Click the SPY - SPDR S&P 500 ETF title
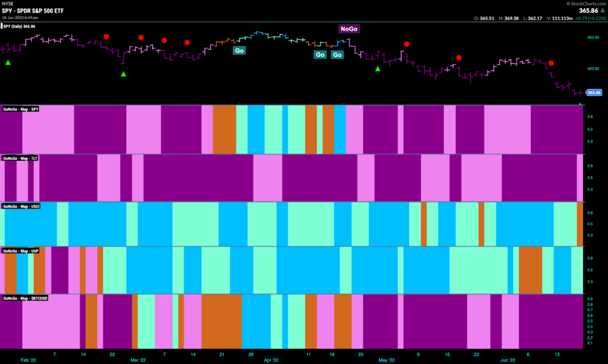This screenshot has width=608, height=364. click(x=33, y=11)
